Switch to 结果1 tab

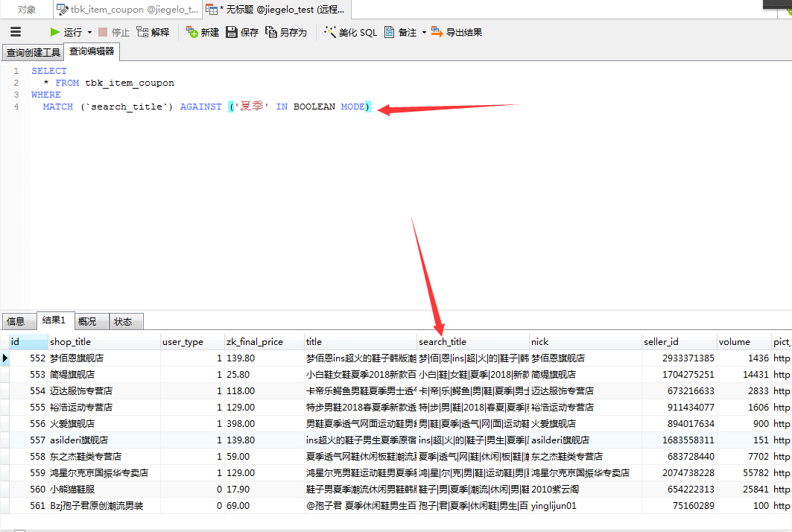56,320
